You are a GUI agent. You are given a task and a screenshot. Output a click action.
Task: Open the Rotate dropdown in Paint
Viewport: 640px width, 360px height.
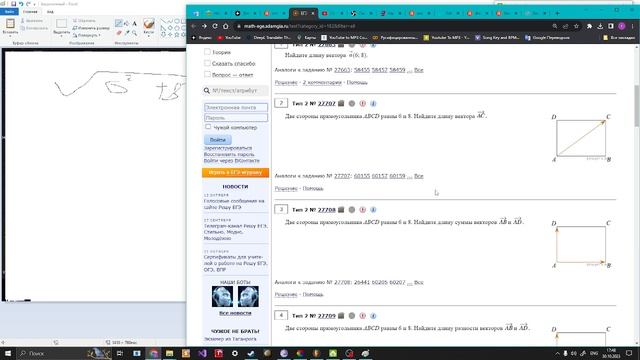[87, 35]
